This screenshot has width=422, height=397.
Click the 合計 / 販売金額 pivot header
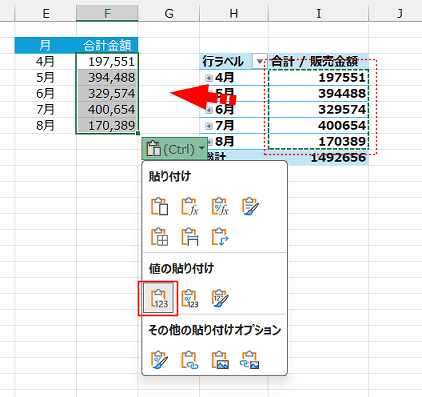(x=318, y=61)
